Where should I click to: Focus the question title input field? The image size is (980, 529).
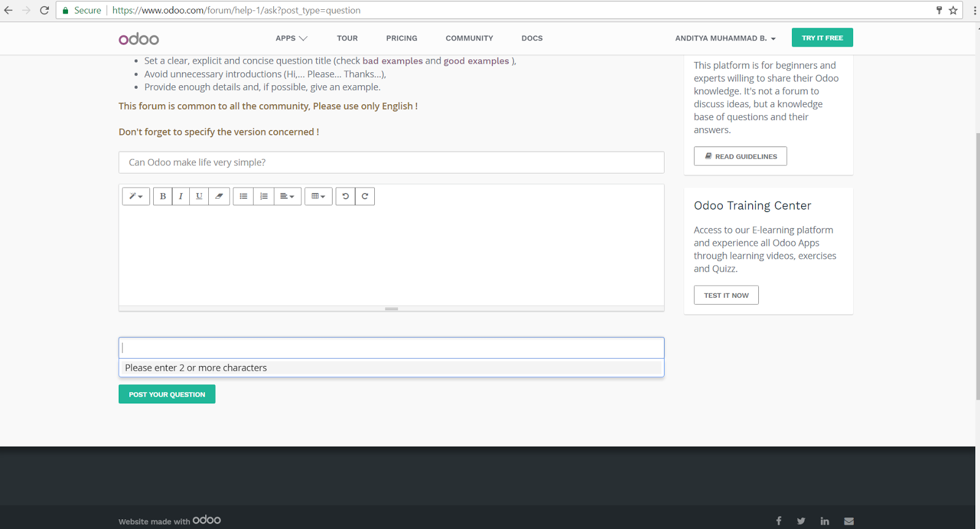[391, 162]
